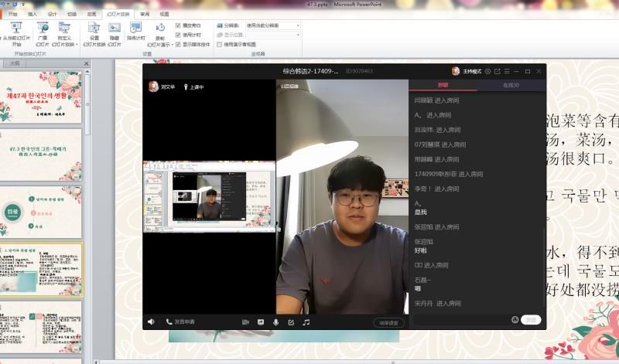Toggle the 播放旁白 checkbox

tap(179, 26)
